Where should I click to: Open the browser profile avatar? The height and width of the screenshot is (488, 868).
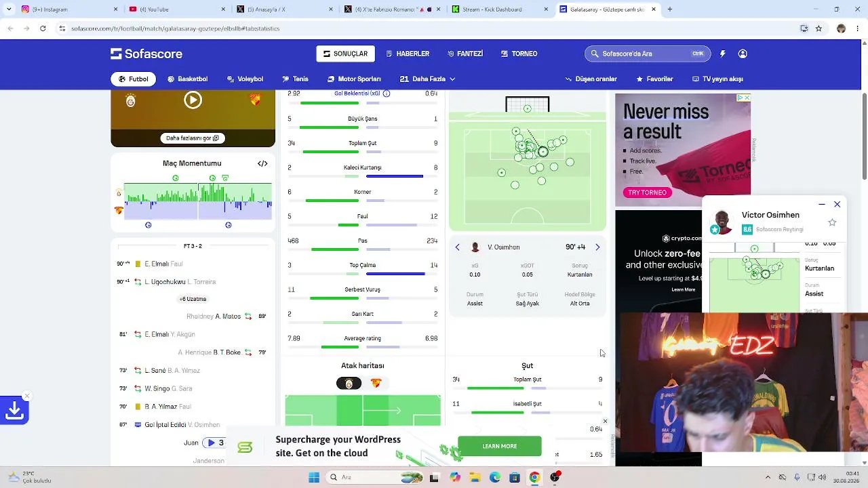(841, 28)
